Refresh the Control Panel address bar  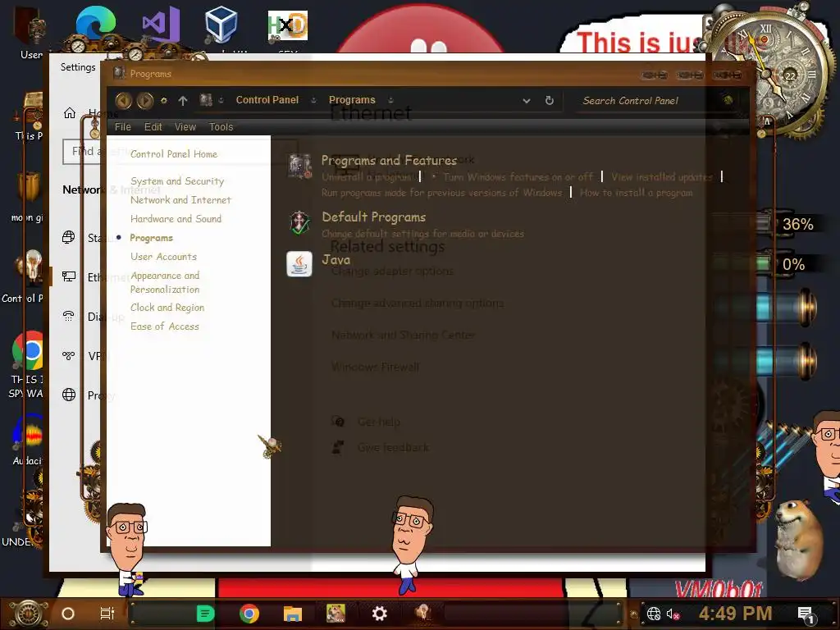coord(549,100)
